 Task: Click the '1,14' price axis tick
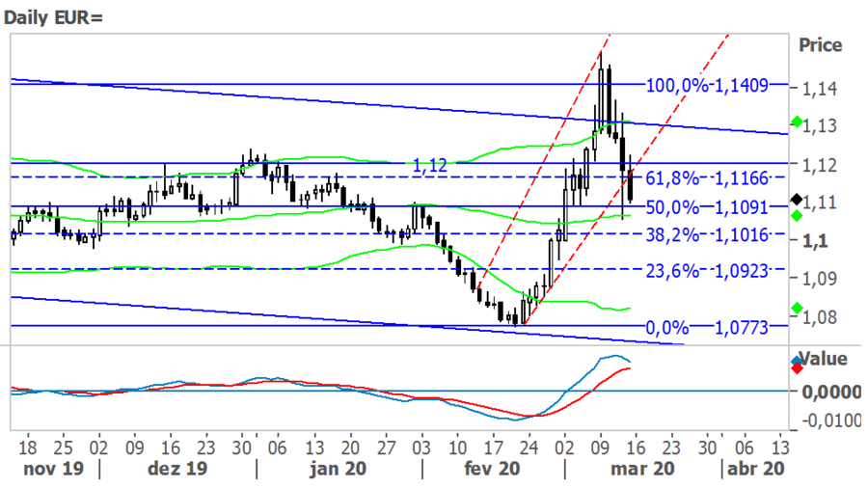pyautogui.click(x=821, y=89)
